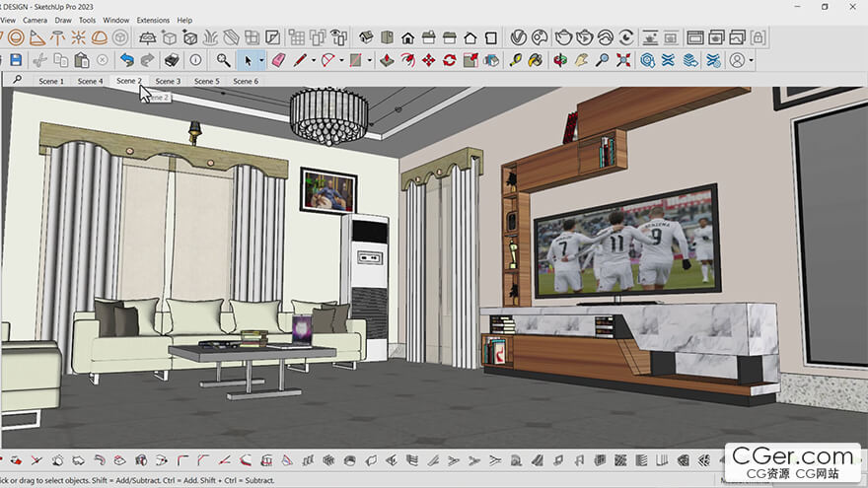Select the Tape Measure tool
The width and height of the screenshot is (868, 488).
coord(516,60)
